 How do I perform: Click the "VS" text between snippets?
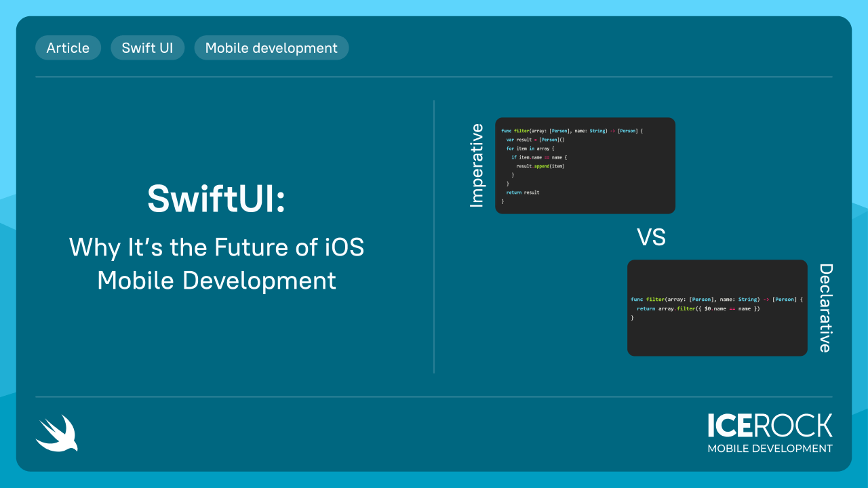651,237
